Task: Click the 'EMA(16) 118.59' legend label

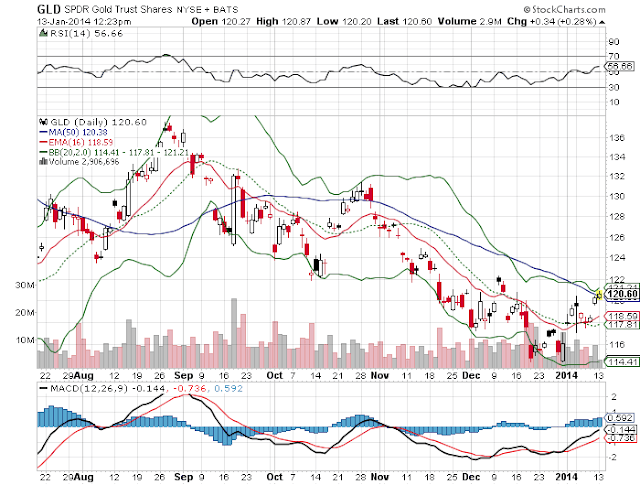Action: 81,142
